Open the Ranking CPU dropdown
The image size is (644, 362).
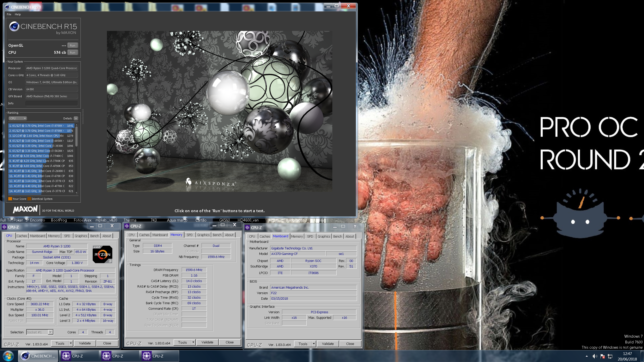pyautogui.click(x=18, y=118)
